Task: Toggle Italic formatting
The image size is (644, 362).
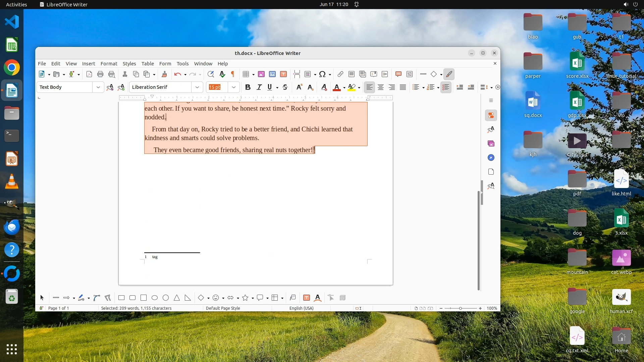Action: pos(259,87)
